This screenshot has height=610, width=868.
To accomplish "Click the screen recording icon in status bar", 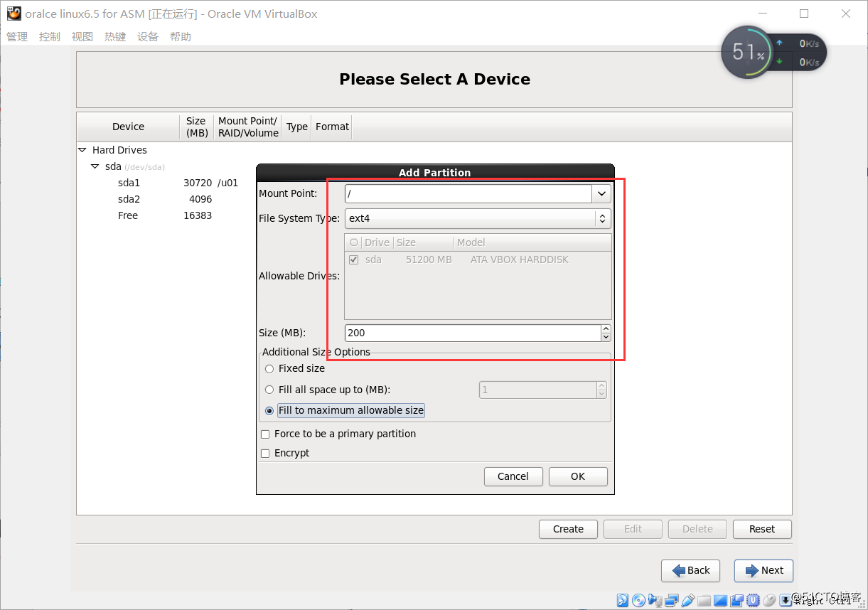I will [736, 601].
